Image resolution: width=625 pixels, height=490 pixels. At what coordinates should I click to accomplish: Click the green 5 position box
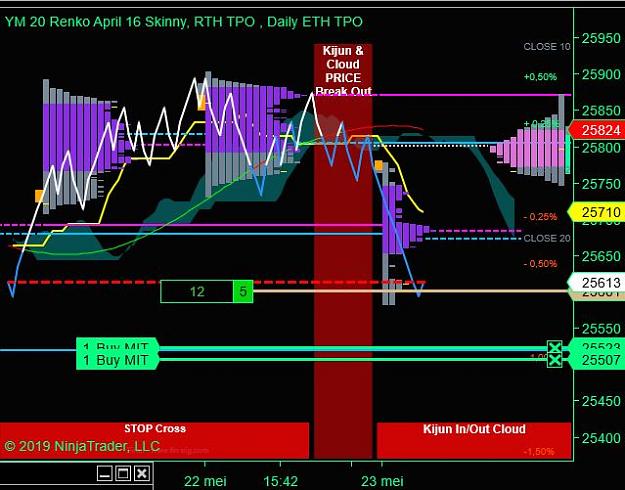243,291
